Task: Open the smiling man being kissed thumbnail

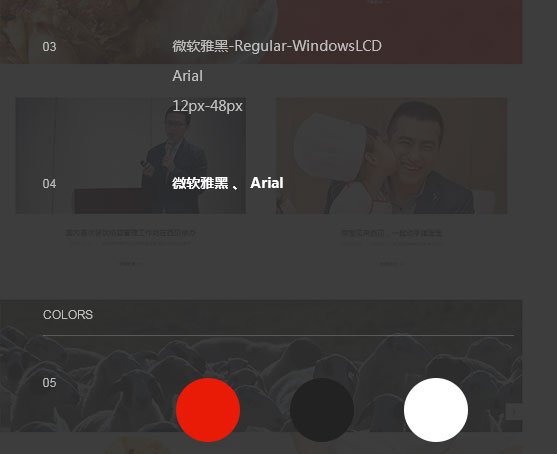Action: [392, 156]
